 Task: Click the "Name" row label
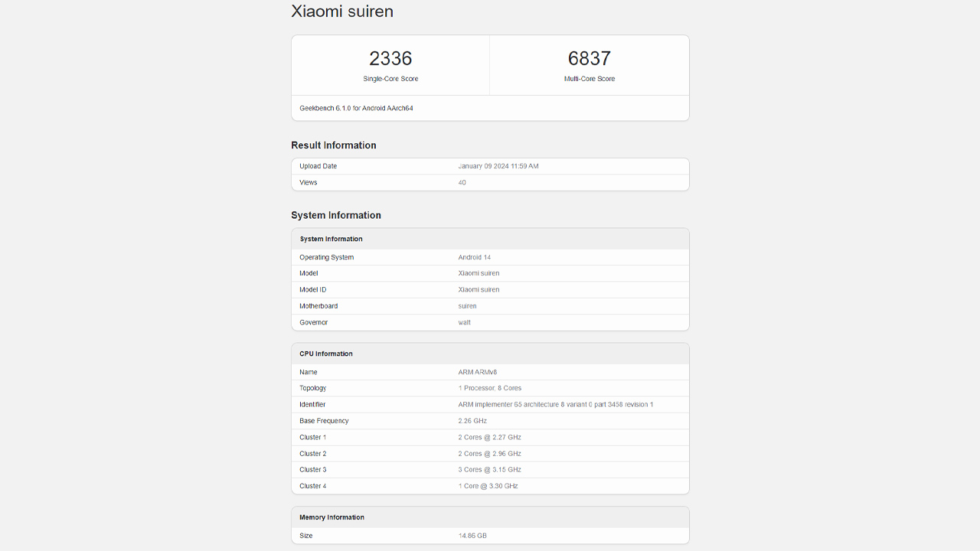pyautogui.click(x=309, y=372)
